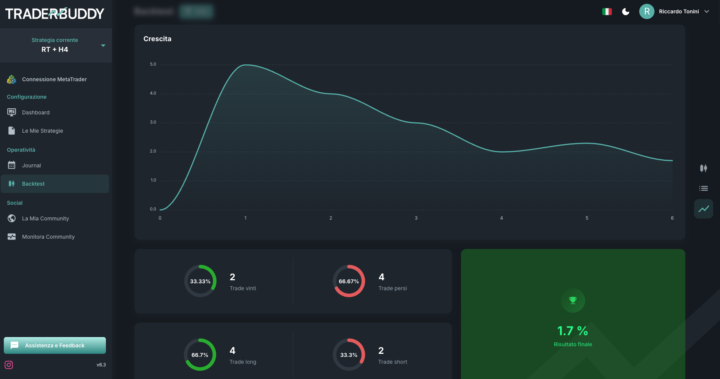Screen dimensions: 720x379
Task: Open the Riccardo Tonini account dropdown chevron
Action: (x=707, y=12)
